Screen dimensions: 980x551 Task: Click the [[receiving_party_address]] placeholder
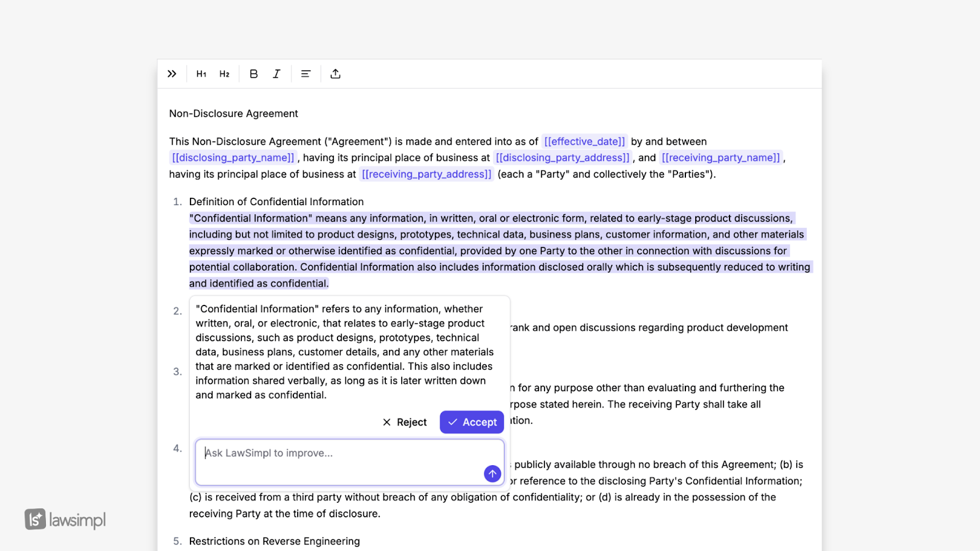(x=427, y=174)
